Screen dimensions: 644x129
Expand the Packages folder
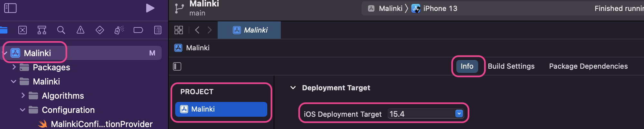pyautogui.click(x=14, y=67)
